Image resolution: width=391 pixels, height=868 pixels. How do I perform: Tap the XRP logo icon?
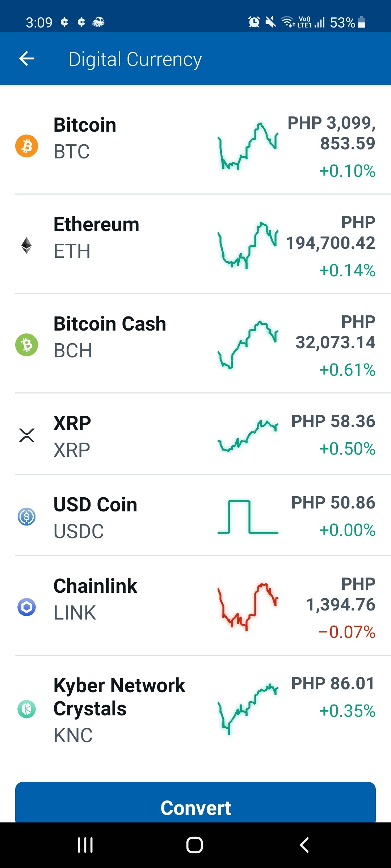[x=26, y=435]
